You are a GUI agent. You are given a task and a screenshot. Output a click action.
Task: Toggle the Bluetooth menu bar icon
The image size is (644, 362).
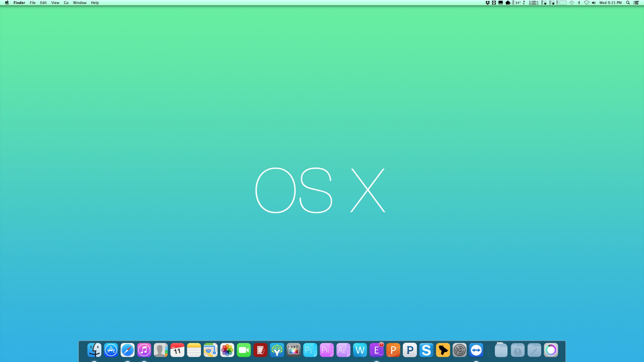579,3
